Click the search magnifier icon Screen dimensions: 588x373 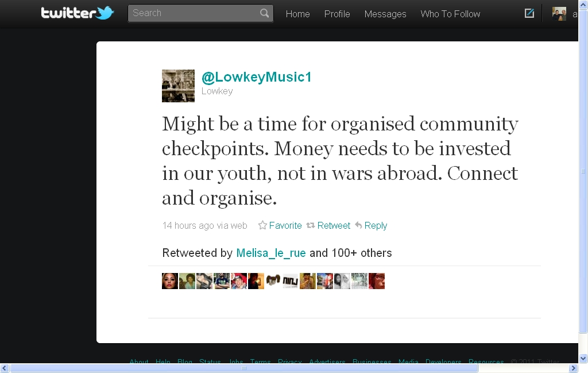(x=264, y=13)
